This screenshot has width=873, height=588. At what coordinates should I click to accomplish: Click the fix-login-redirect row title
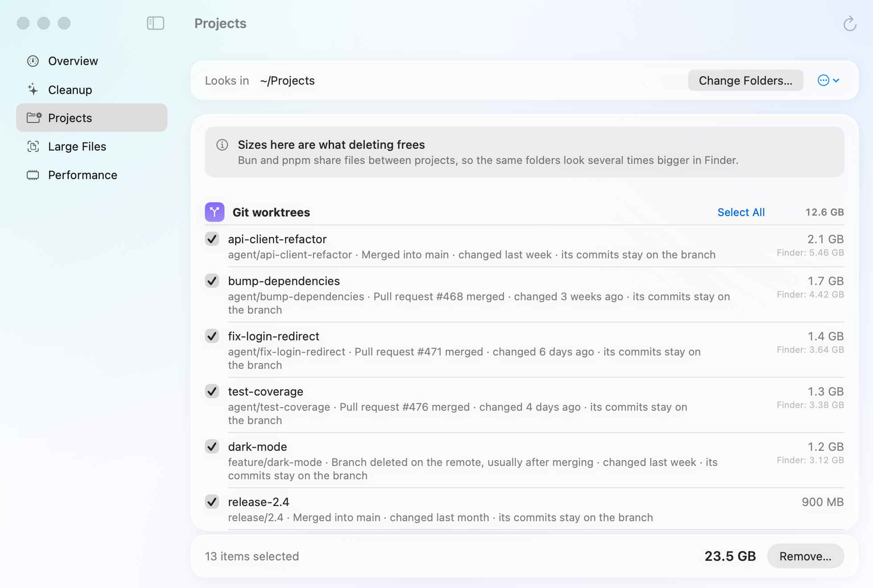coord(273,336)
